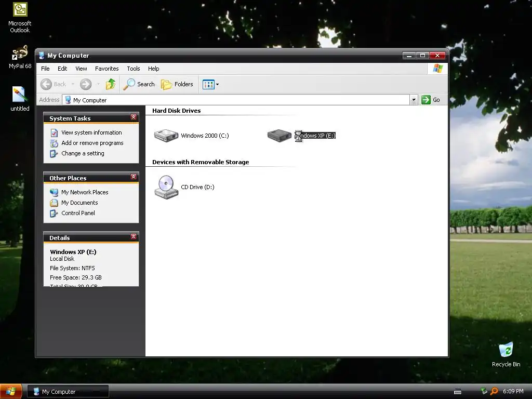
Task: Close the My Computer window
Action: click(437, 55)
